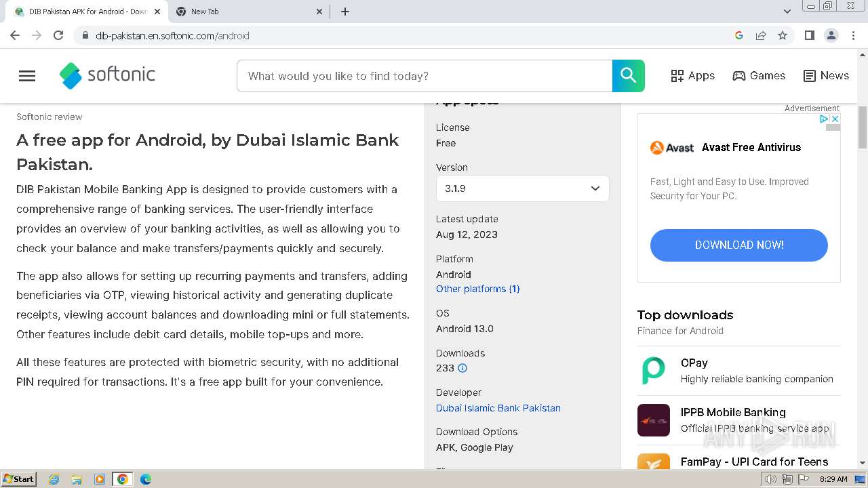Open the Dubai Islamic Bank Pakistan developer link
The height and width of the screenshot is (488, 868).
tap(498, 408)
